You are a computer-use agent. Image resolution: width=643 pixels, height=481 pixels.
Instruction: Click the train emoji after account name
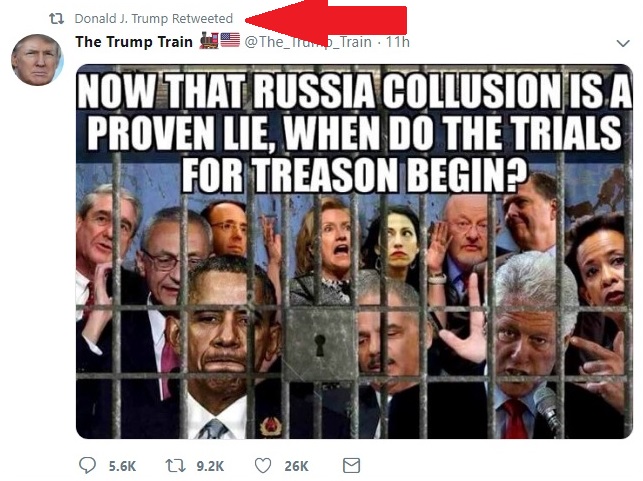[x=209, y=41]
